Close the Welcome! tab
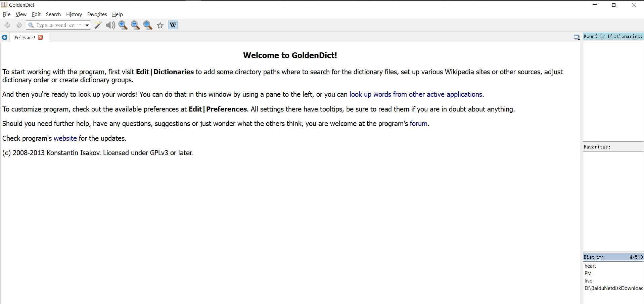This screenshot has width=644, height=304. point(40,37)
